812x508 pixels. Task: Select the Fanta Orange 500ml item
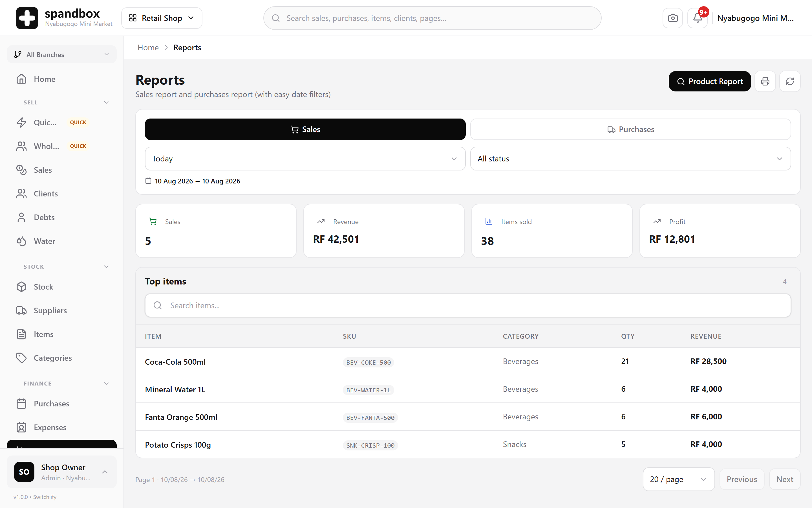click(181, 417)
